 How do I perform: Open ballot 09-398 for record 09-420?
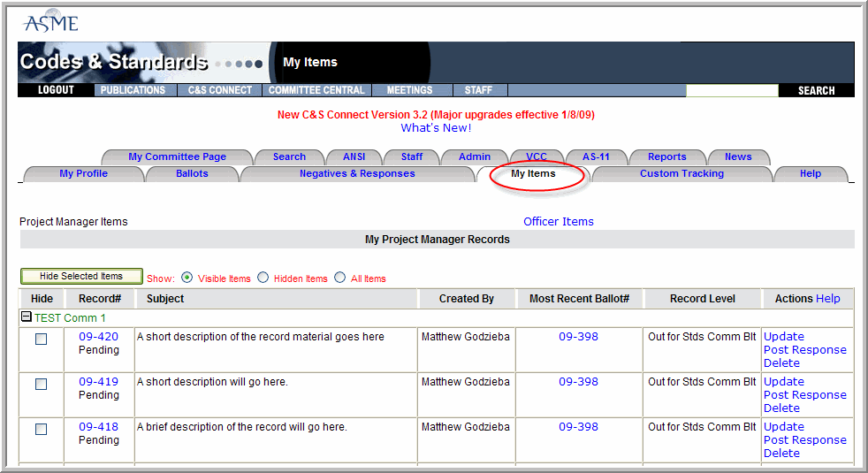coord(578,336)
